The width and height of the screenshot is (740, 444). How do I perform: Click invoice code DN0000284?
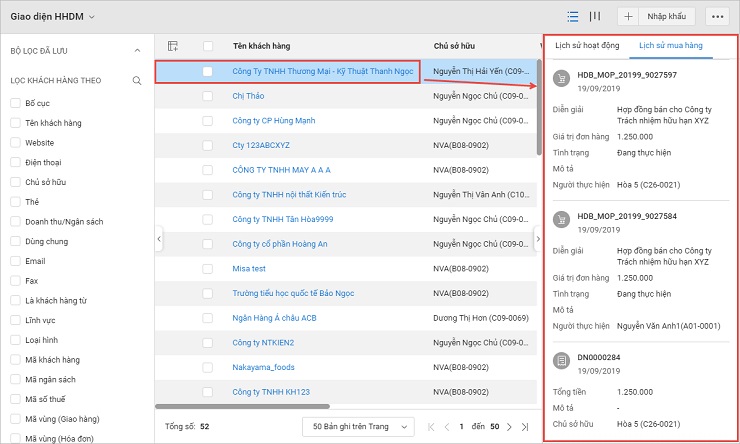[599, 357]
